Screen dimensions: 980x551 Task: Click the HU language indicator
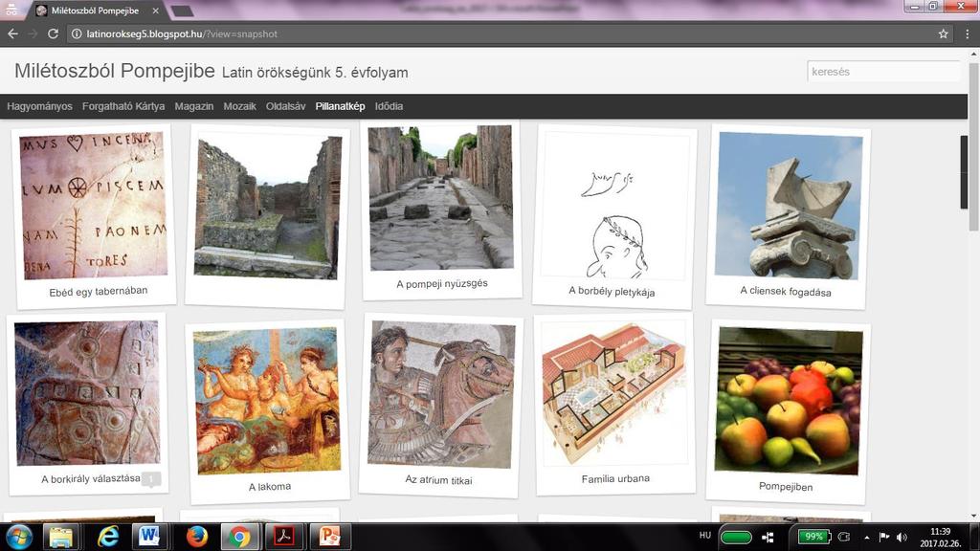(x=705, y=536)
